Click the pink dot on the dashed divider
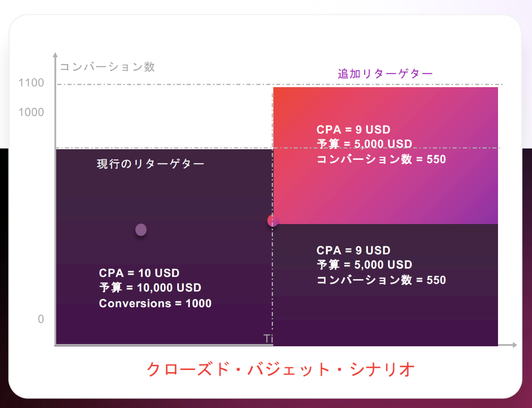 pyautogui.click(x=273, y=221)
